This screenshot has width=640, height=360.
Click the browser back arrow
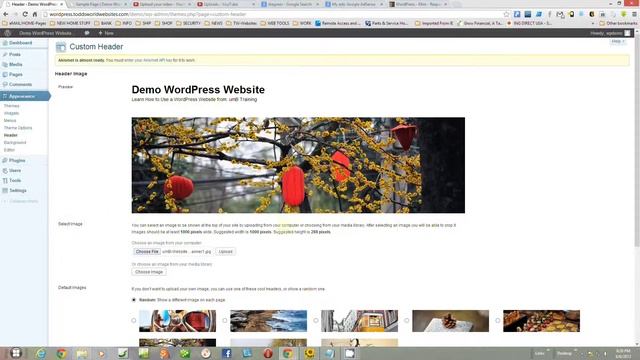pos(5,14)
